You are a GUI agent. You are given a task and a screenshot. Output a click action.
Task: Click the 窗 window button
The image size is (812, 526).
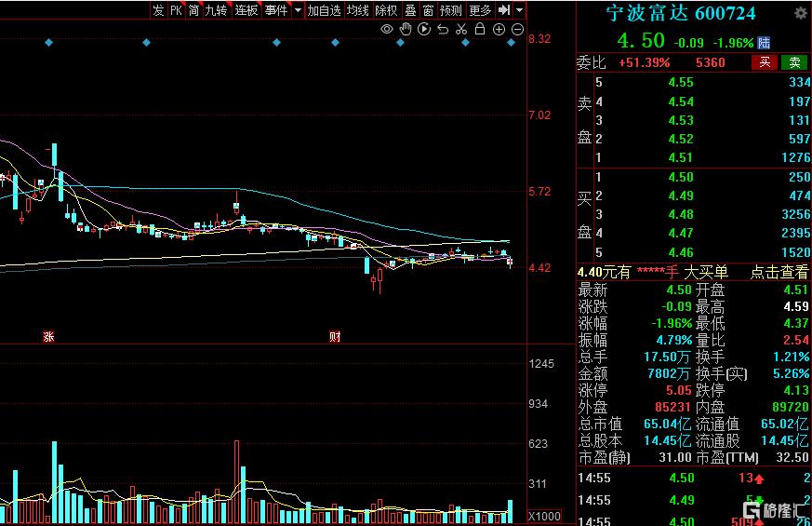428,10
